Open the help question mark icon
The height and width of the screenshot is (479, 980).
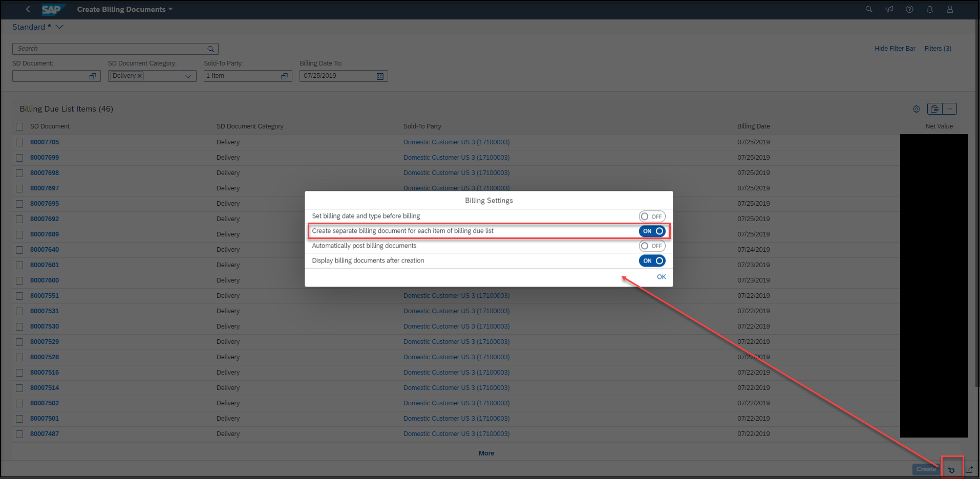(909, 9)
